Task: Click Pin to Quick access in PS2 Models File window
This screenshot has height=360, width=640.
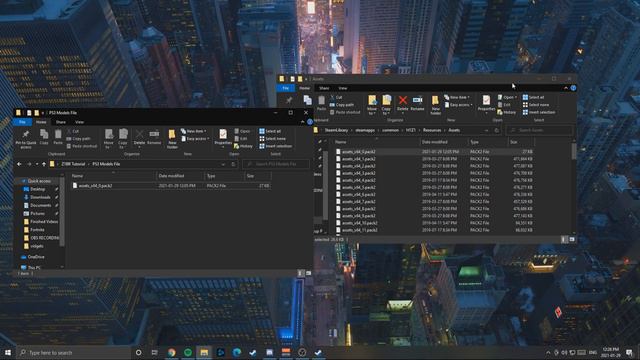Action: coord(25,139)
